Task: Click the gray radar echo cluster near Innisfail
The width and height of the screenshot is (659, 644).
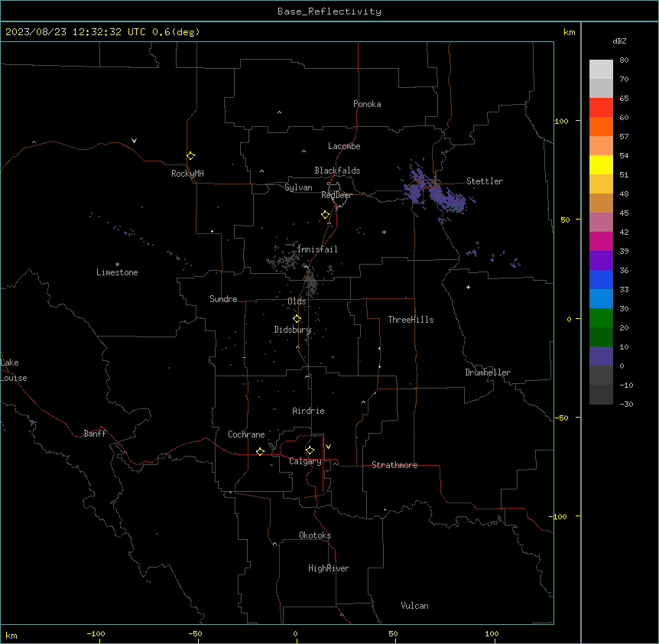Action: point(284,259)
